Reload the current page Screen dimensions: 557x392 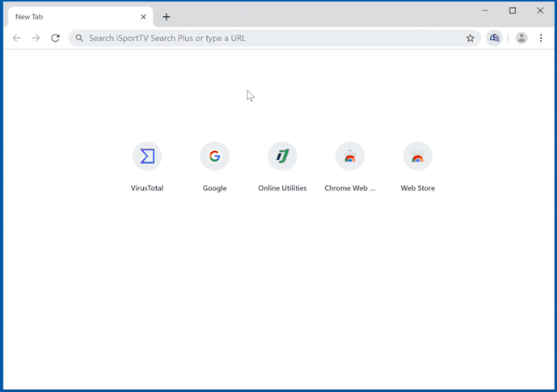(56, 38)
